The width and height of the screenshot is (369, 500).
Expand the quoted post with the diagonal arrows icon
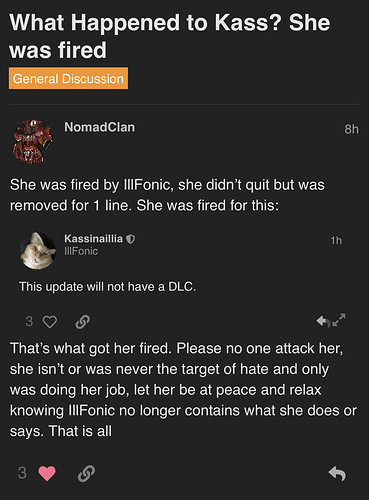339,320
